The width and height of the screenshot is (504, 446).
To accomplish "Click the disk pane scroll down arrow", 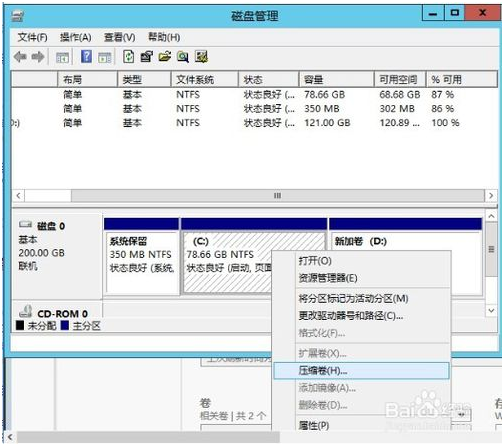I will coord(491,310).
